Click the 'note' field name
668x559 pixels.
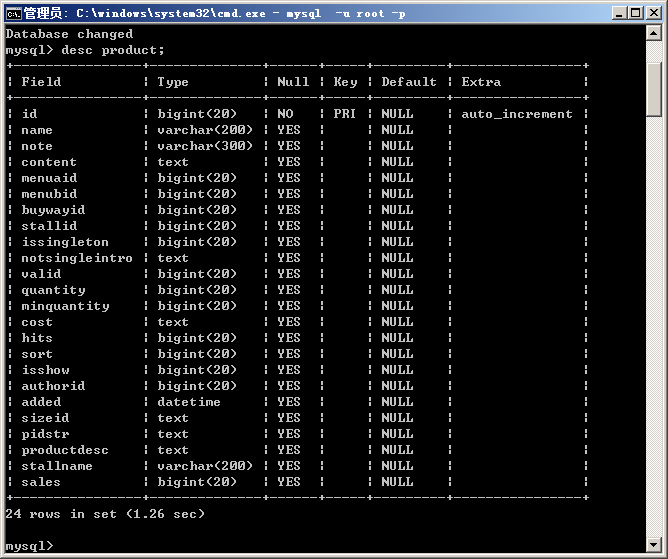tap(37, 146)
